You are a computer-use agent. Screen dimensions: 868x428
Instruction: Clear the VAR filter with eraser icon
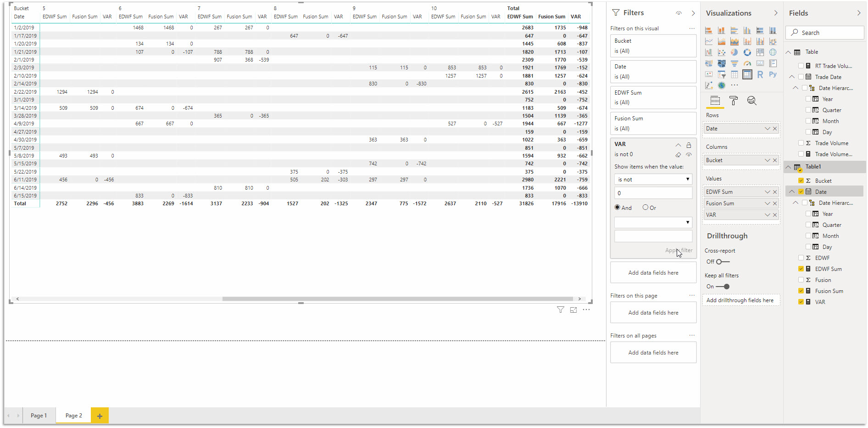pos(678,155)
